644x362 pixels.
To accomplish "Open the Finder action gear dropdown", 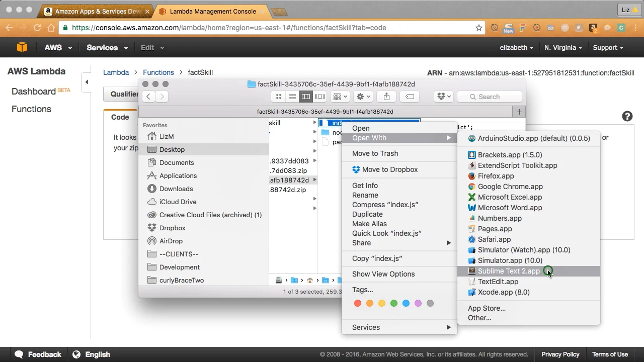I will click(363, 97).
